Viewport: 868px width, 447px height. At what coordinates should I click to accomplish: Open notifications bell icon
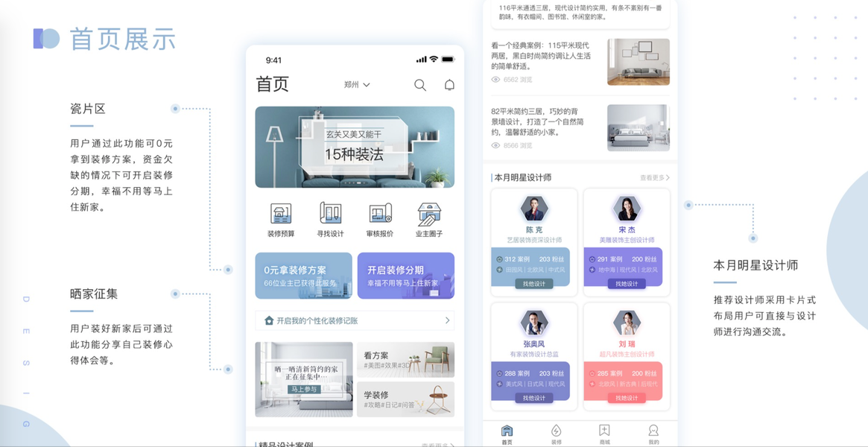pyautogui.click(x=449, y=85)
